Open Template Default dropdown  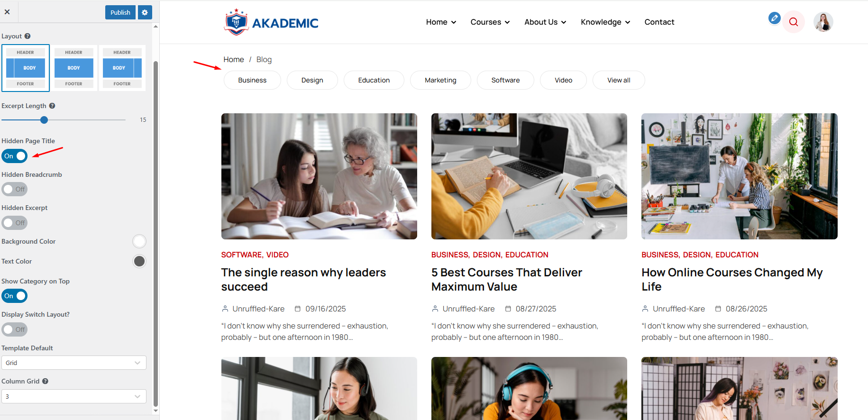coord(74,363)
